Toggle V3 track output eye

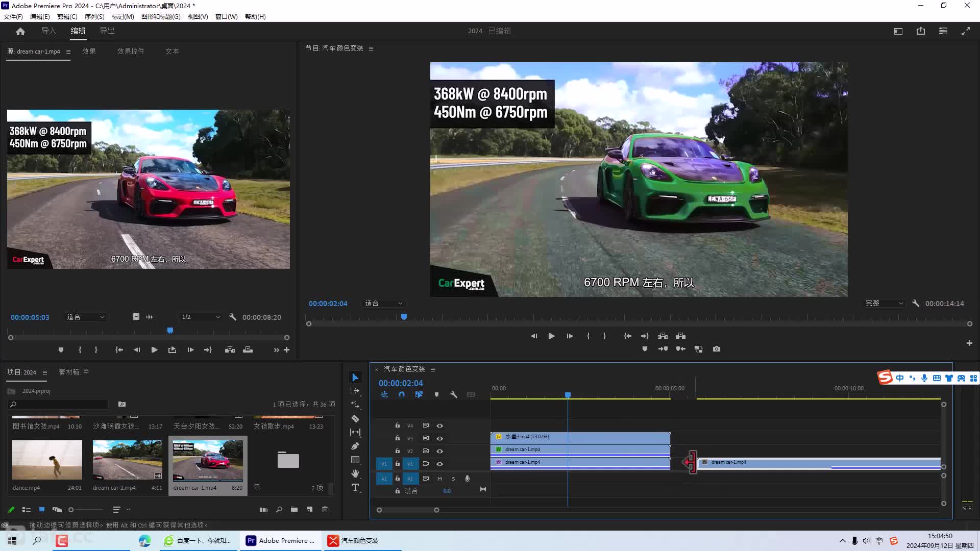(439, 438)
